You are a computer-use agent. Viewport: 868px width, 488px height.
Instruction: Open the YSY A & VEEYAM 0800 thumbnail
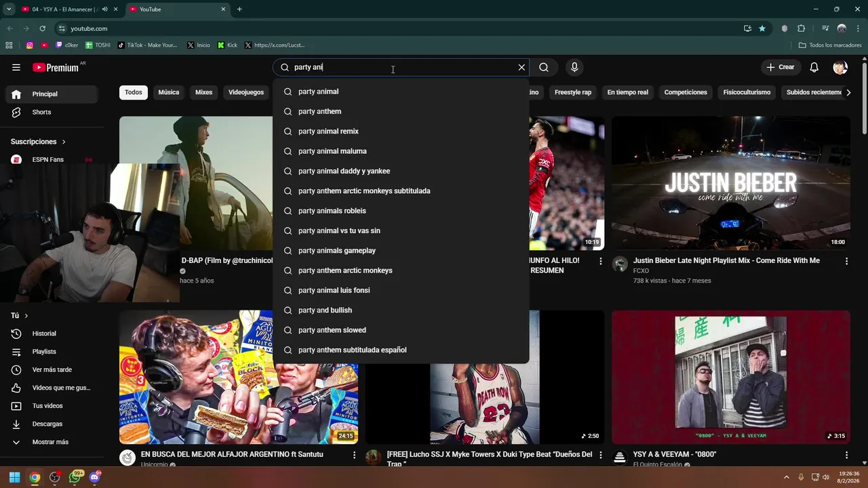point(730,378)
